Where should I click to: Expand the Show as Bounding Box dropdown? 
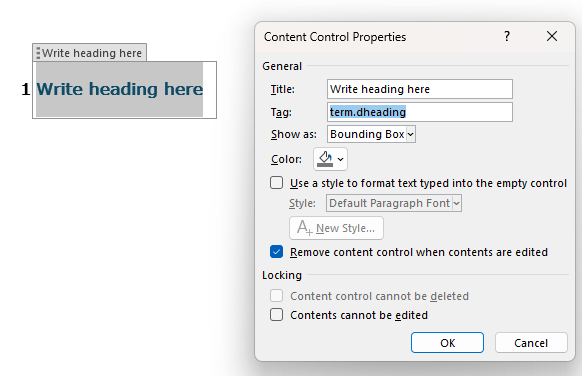pos(371,134)
